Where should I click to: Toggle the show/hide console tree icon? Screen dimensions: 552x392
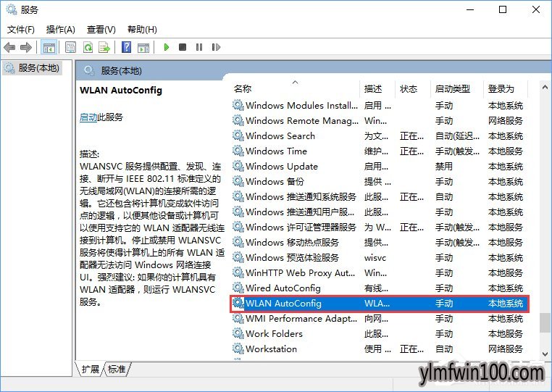click(x=49, y=47)
